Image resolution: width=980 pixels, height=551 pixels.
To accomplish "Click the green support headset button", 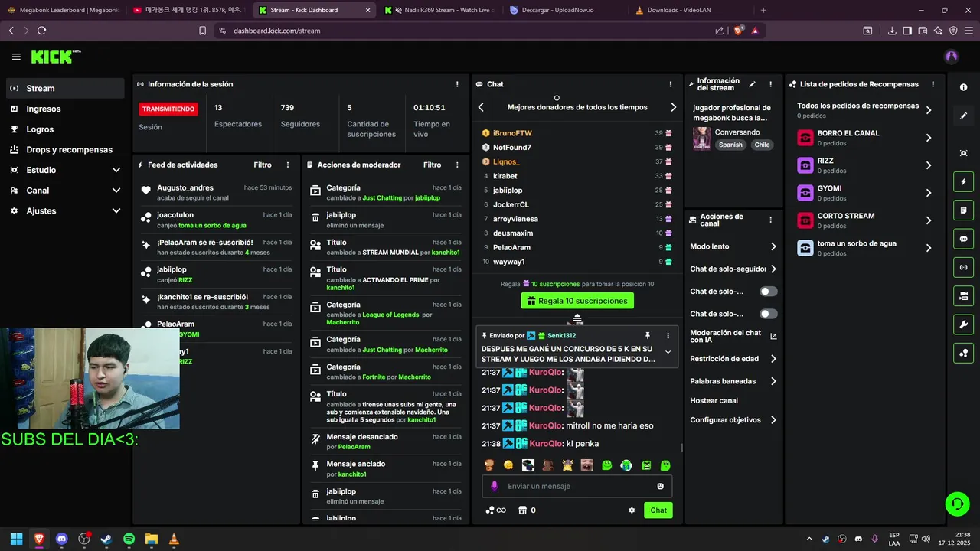I will pos(957,504).
